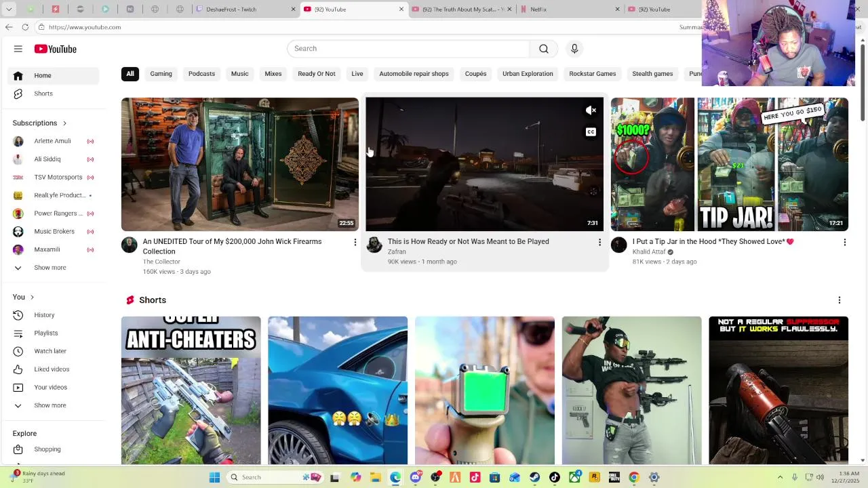Click browser back arrow

click(9, 27)
